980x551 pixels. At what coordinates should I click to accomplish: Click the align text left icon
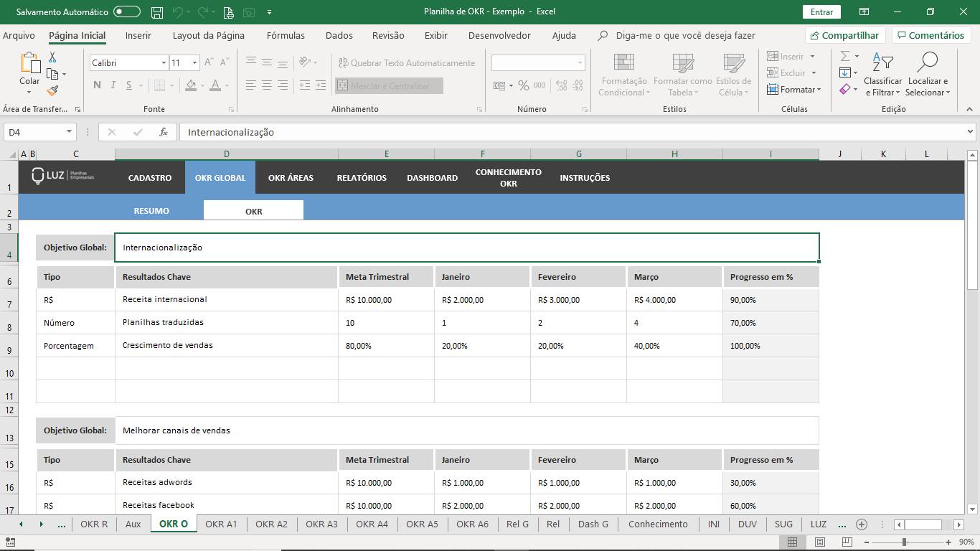(x=251, y=85)
